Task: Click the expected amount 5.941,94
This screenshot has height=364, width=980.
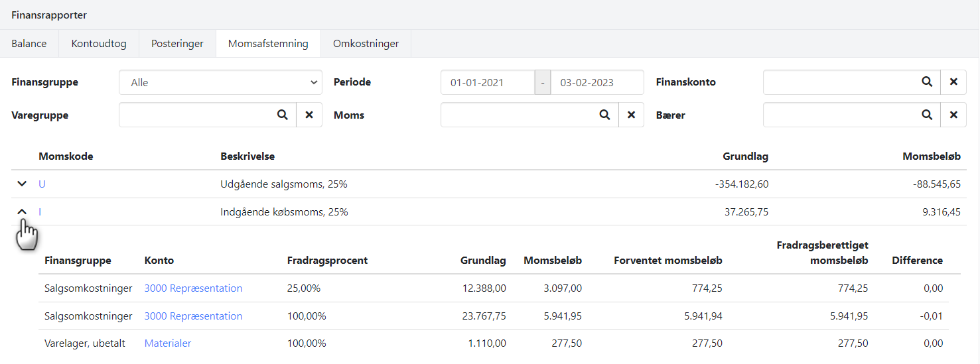Action: point(703,316)
